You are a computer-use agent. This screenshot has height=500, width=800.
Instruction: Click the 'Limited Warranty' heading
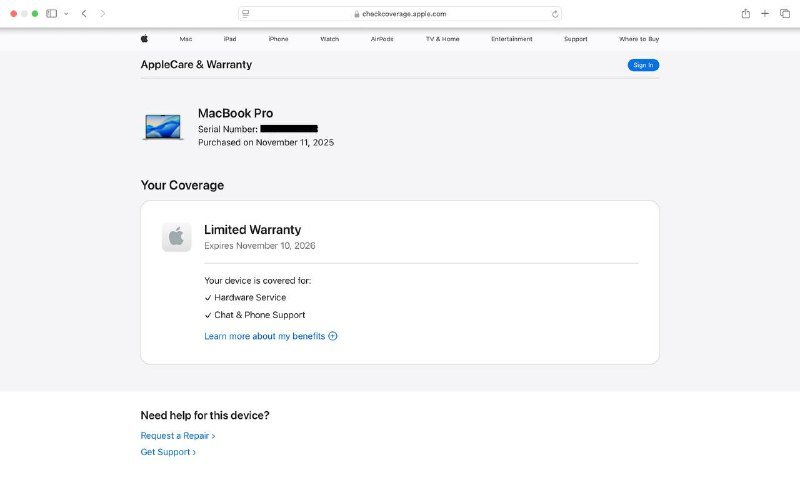pyautogui.click(x=253, y=230)
